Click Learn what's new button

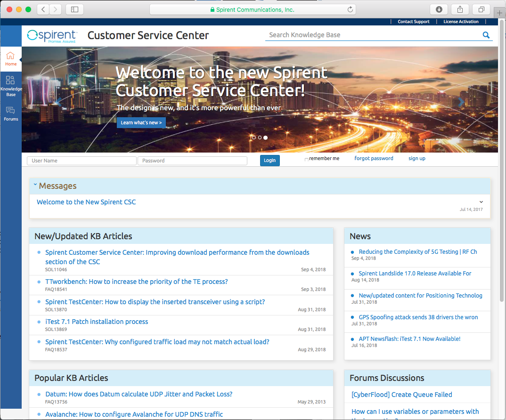[141, 122]
